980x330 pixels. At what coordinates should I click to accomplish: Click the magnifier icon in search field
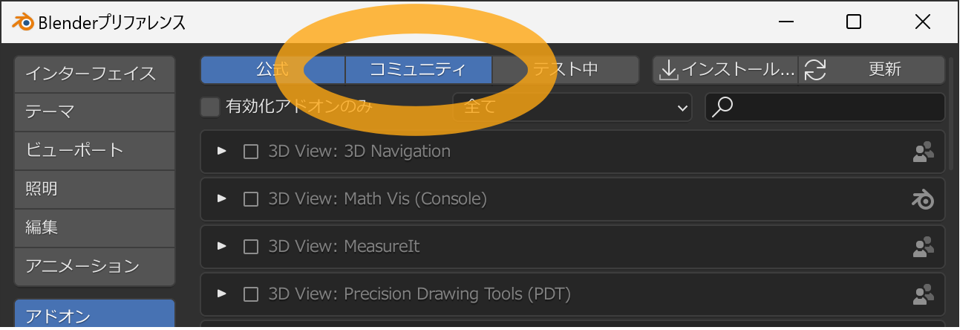[x=722, y=106]
